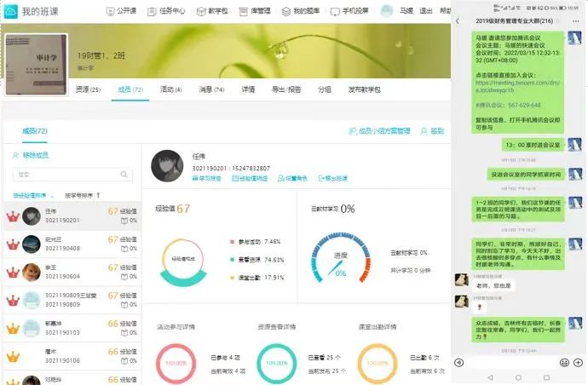This screenshot has width=588, height=385.
Task: Open 我的题库 icon in header
Action: (x=286, y=12)
